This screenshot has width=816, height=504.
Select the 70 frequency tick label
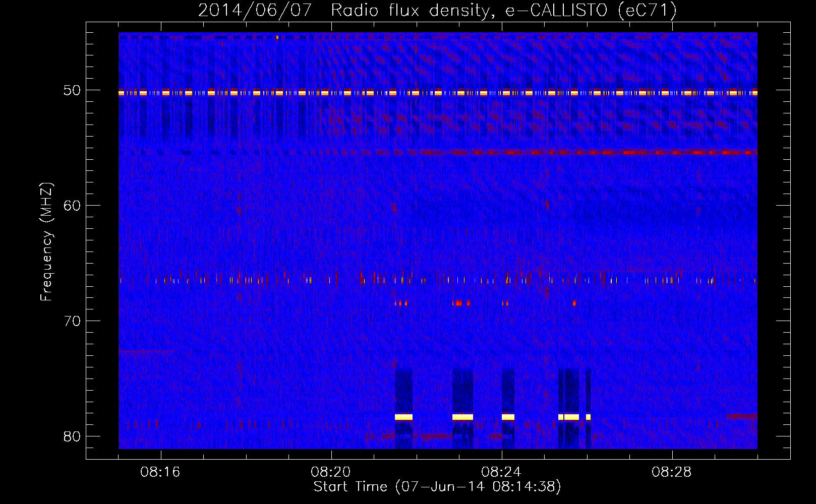tap(72, 321)
